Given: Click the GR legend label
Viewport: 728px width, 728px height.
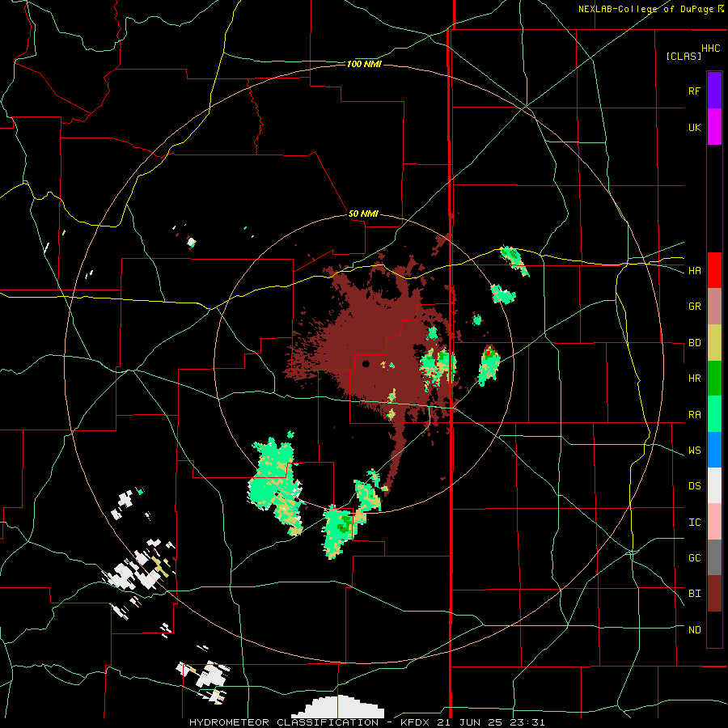Looking at the screenshot, I should 694,307.
